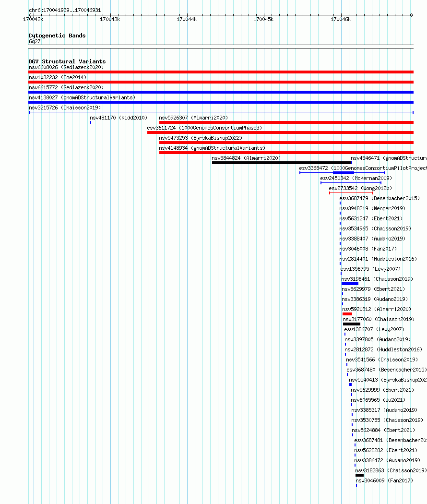Click the black bar under nsv5844824 (Almarri2020)

pyautogui.click(x=282, y=163)
